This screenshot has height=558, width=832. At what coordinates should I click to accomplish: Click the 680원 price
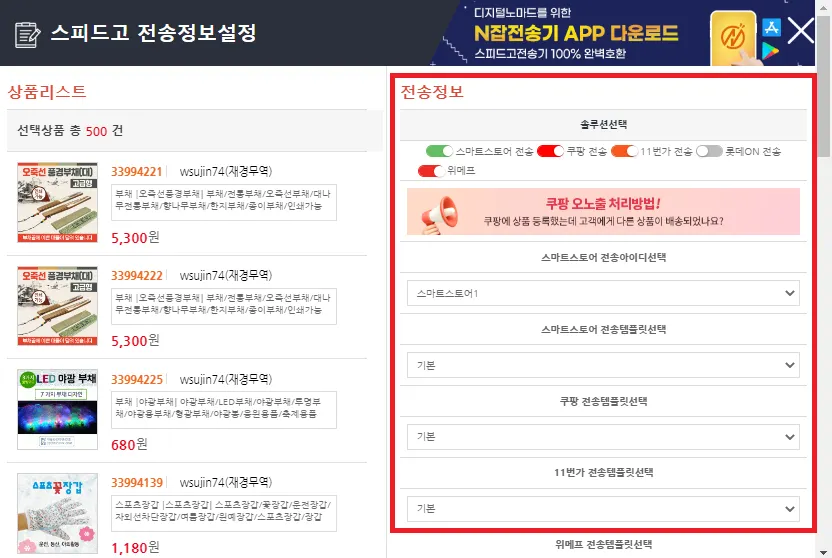click(x=129, y=444)
